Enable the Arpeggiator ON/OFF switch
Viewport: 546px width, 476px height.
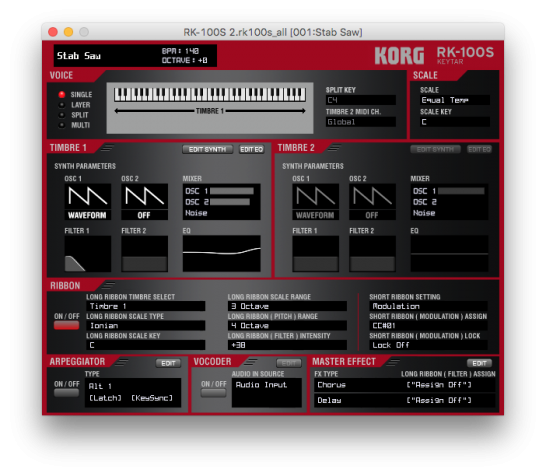[x=66, y=393]
